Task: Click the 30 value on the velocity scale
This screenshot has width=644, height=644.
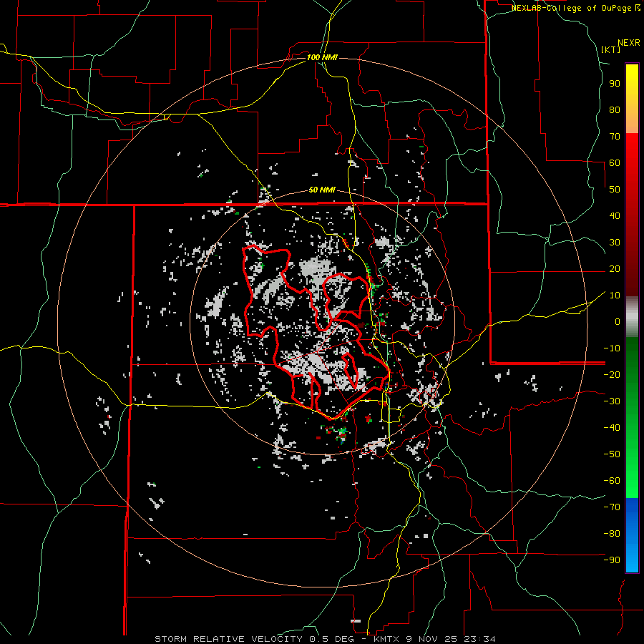Action: click(614, 243)
